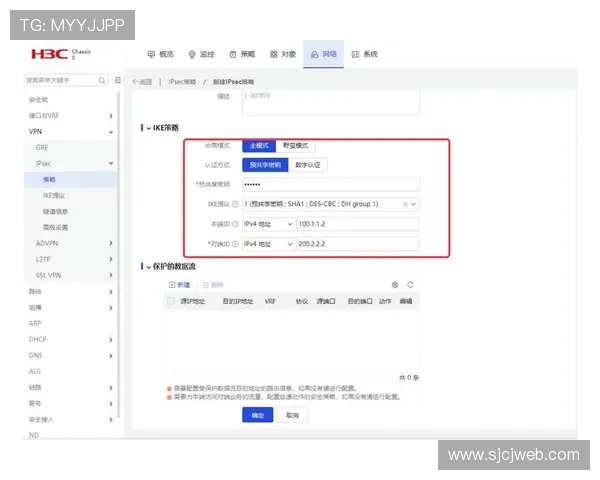Open the 网络 top tab
Image resolution: width=600 pixels, height=480 pixels.
click(323, 54)
